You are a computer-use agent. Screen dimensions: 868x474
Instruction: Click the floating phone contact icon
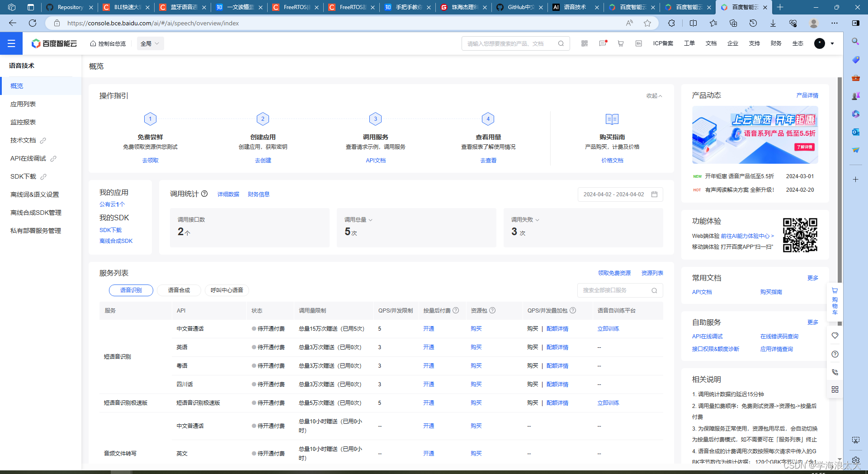coord(835,372)
